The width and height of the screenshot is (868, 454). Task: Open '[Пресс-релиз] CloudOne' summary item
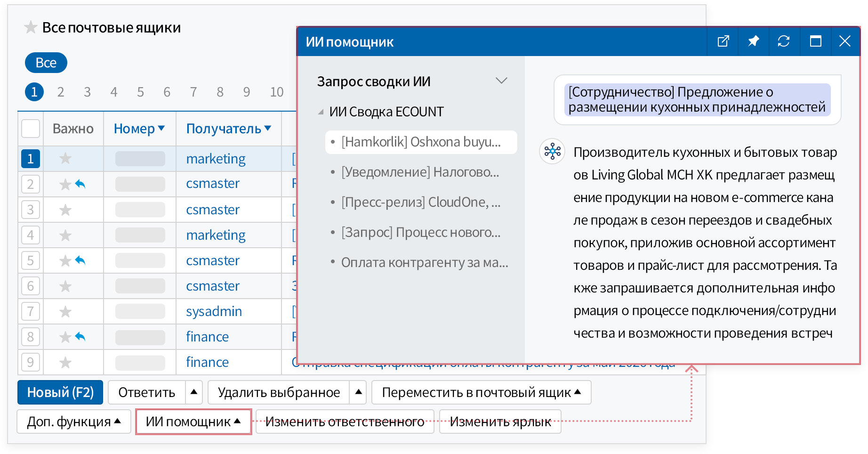[x=421, y=202]
